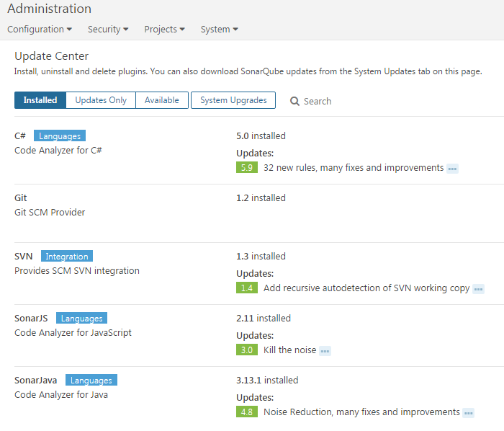The image size is (504, 431).
Task: Expand details for C# 5.9 update
Action: click(452, 169)
